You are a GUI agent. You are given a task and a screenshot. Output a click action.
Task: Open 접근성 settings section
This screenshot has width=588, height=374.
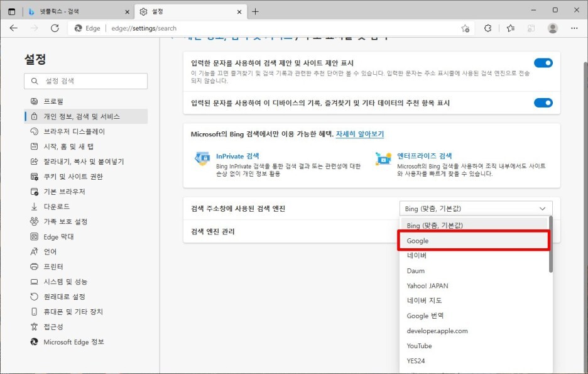(x=86, y=327)
